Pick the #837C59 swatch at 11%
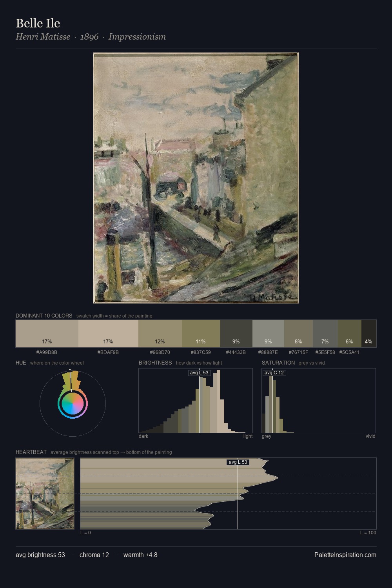The image size is (392, 588). [x=201, y=334]
